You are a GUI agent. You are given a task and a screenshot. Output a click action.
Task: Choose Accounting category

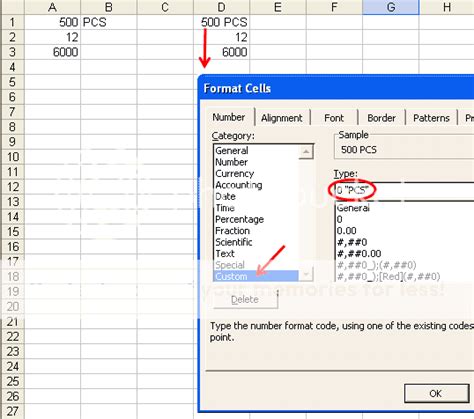pyautogui.click(x=257, y=185)
